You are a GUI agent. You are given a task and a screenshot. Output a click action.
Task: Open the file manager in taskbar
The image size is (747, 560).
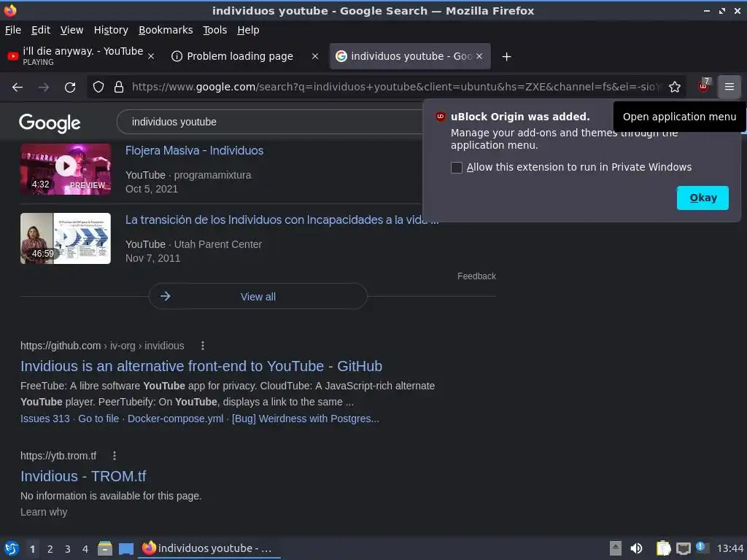click(x=105, y=548)
